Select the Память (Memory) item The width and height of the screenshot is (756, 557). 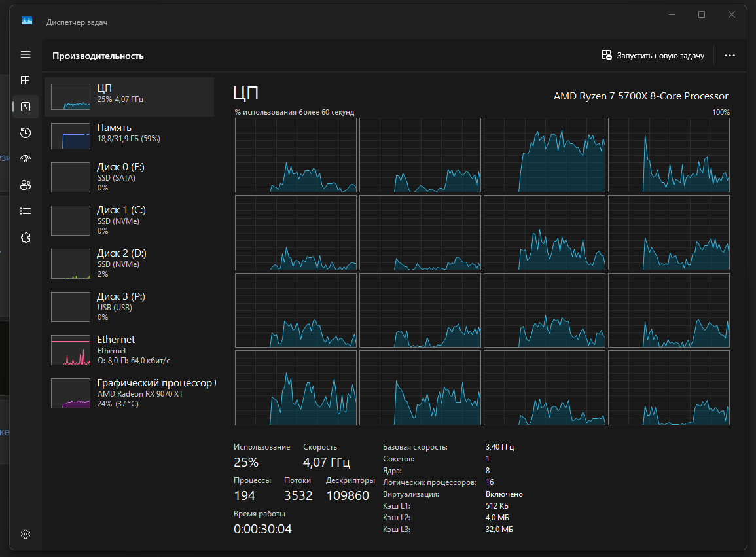[129, 135]
